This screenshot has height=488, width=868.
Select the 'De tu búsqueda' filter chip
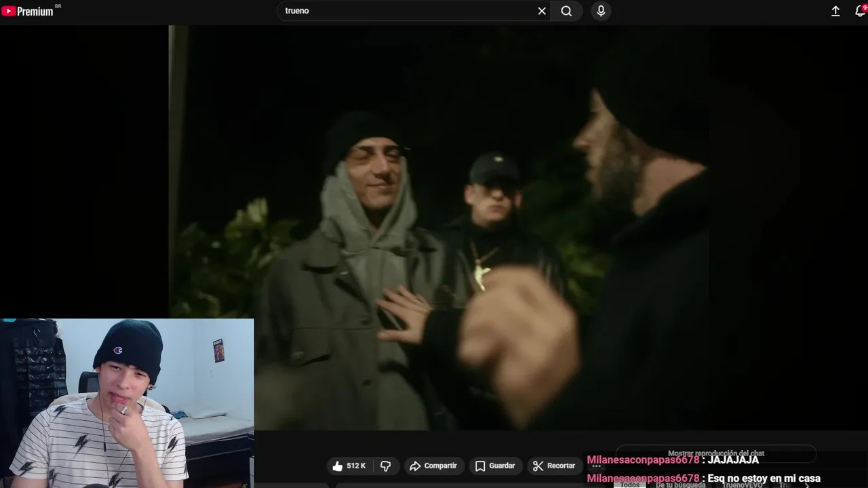(679, 485)
